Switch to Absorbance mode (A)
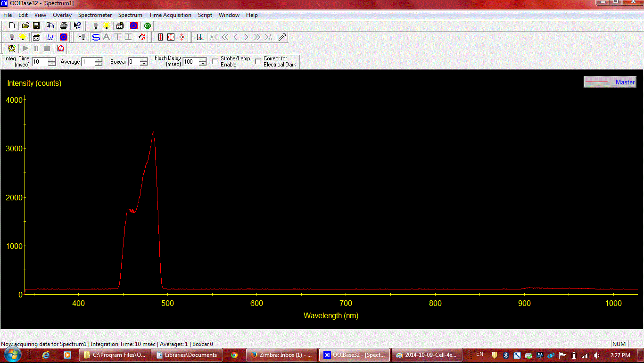The height and width of the screenshot is (363, 644). coord(107,37)
